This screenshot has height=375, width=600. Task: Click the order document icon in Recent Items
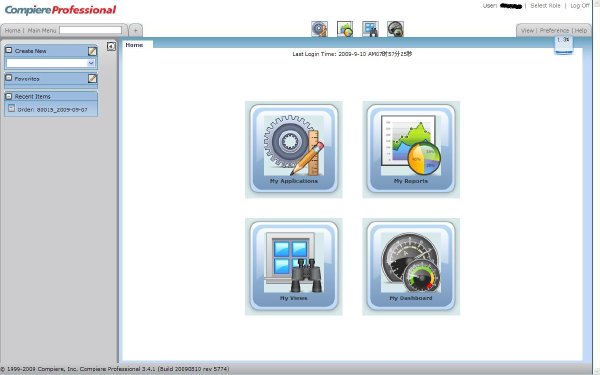click(x=11, y=108)
